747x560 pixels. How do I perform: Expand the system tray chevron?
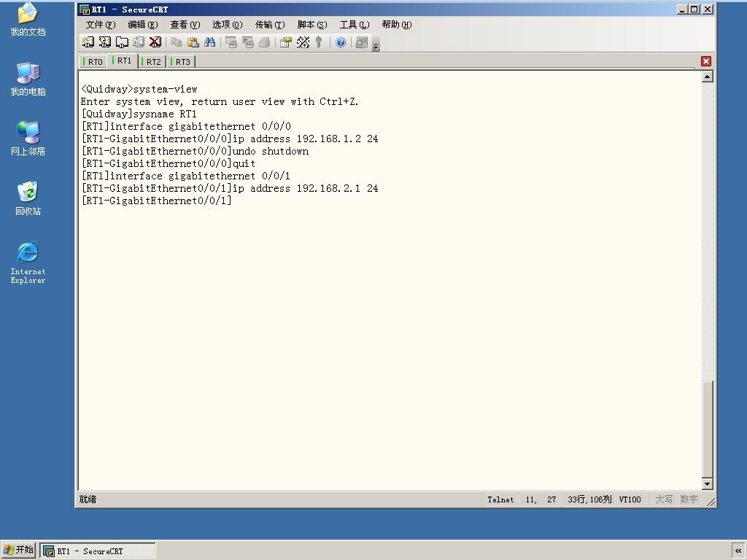pyautogui.click(x=738, y=551)
